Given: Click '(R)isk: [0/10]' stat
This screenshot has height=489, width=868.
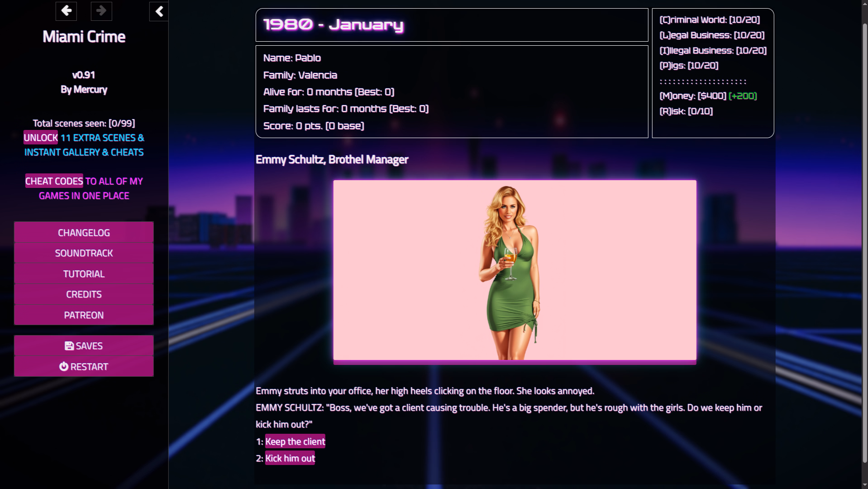Looking at the screenshot, I should point(686,111).
